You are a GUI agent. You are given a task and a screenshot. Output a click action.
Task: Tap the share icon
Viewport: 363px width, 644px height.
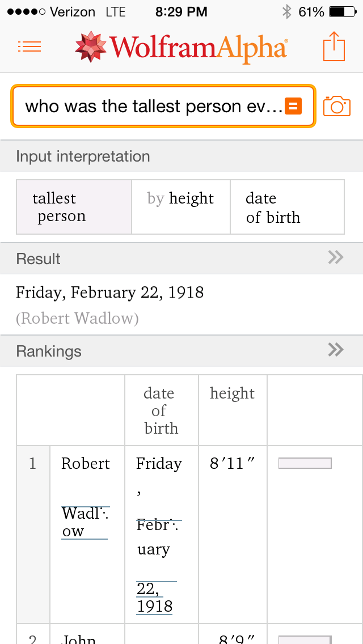tap(334, 46)
